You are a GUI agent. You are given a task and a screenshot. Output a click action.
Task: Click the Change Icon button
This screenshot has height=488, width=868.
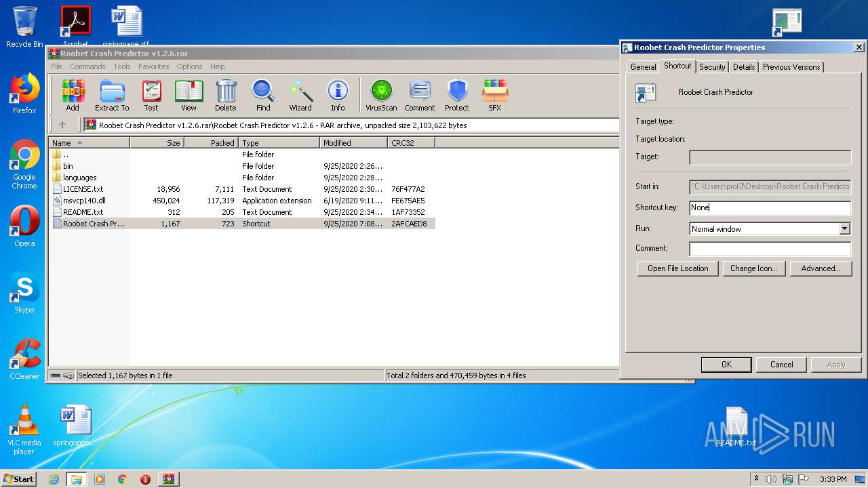[753, 268]
